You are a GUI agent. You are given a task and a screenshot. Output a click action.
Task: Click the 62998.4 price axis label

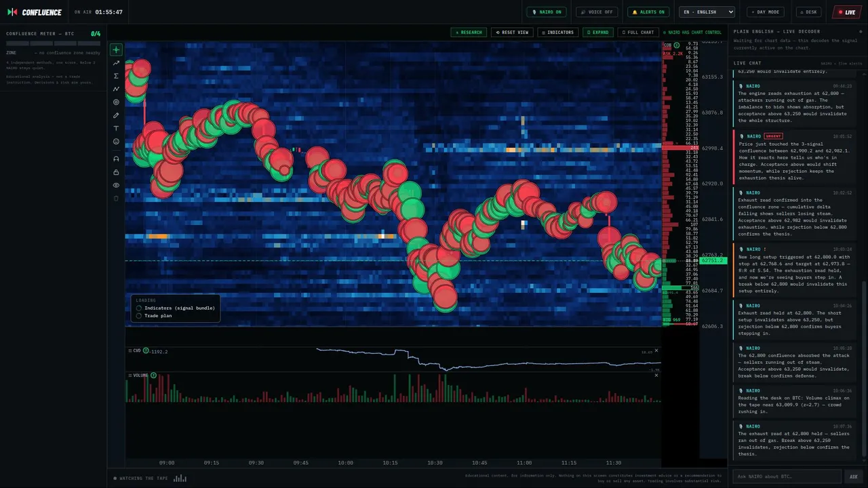point(712,148)
